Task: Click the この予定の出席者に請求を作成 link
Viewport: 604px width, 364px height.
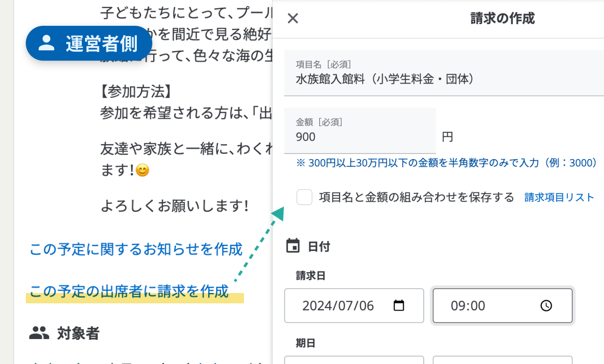Action: coord(129,291)
